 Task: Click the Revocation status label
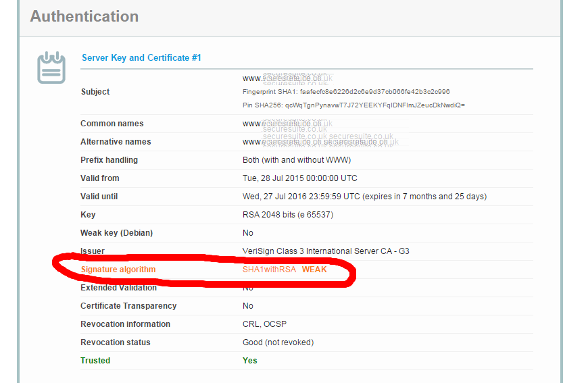[x=116, y=342]
